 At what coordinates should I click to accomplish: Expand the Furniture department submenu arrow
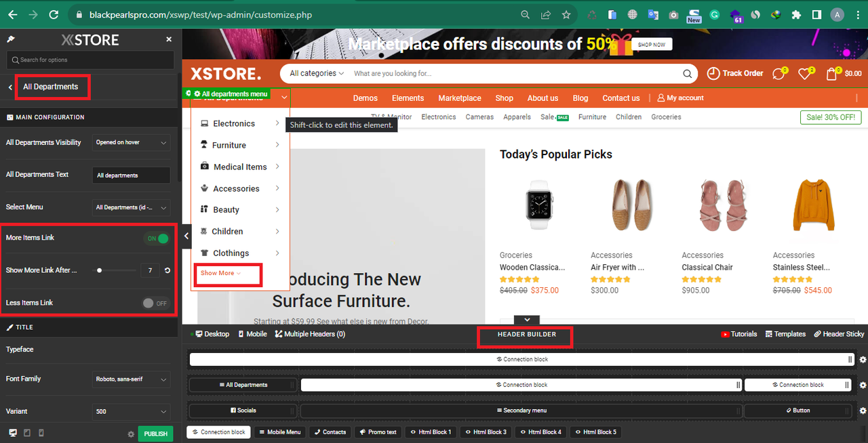pos(277,145)
